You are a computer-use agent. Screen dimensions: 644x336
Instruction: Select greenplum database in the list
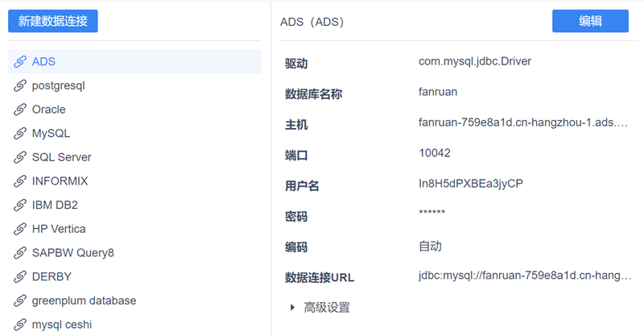tap(84, 301)
